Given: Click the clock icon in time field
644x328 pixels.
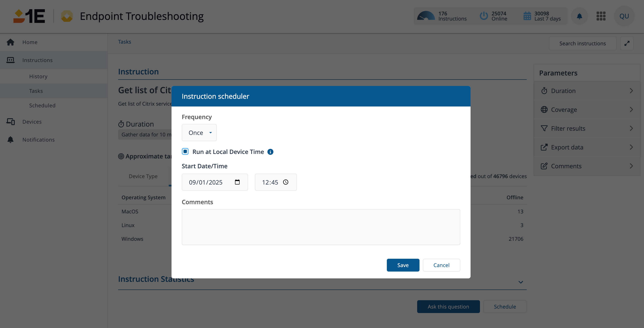Looking at the screenshot, I should [x=286, y=182].
